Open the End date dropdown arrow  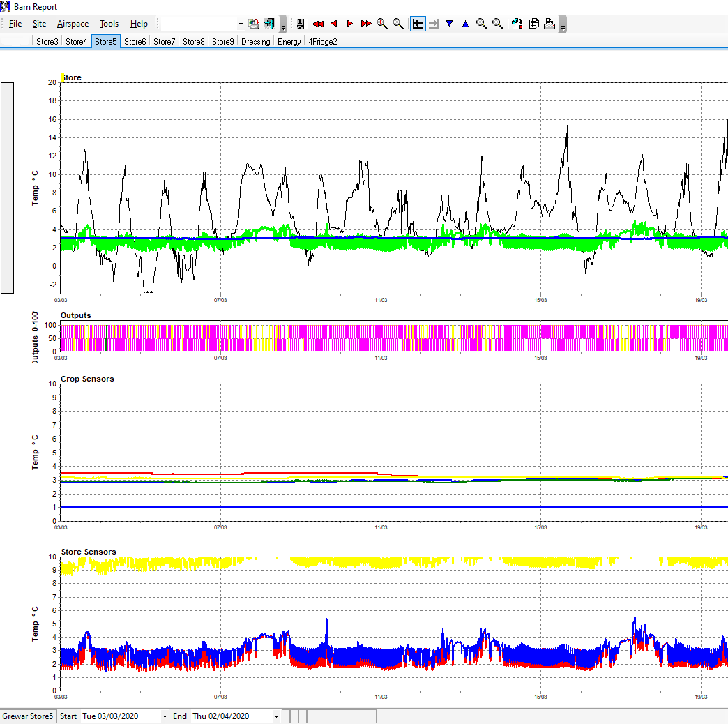pyautogui.click(x=276, y=716)
